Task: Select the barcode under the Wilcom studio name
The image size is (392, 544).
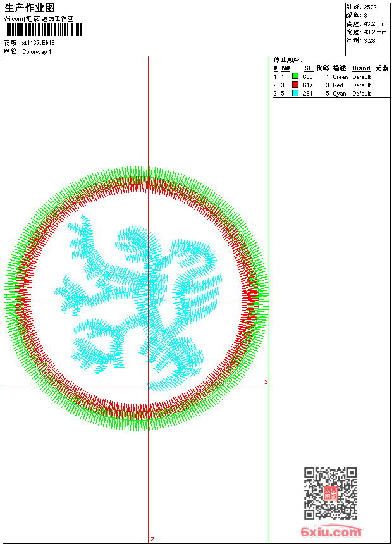Action: [44, 30]
